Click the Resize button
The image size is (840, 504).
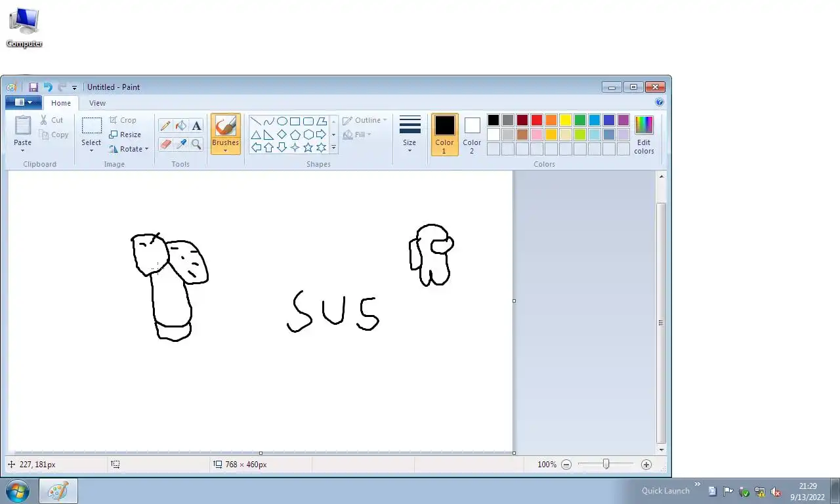click(x=125, y=135)
